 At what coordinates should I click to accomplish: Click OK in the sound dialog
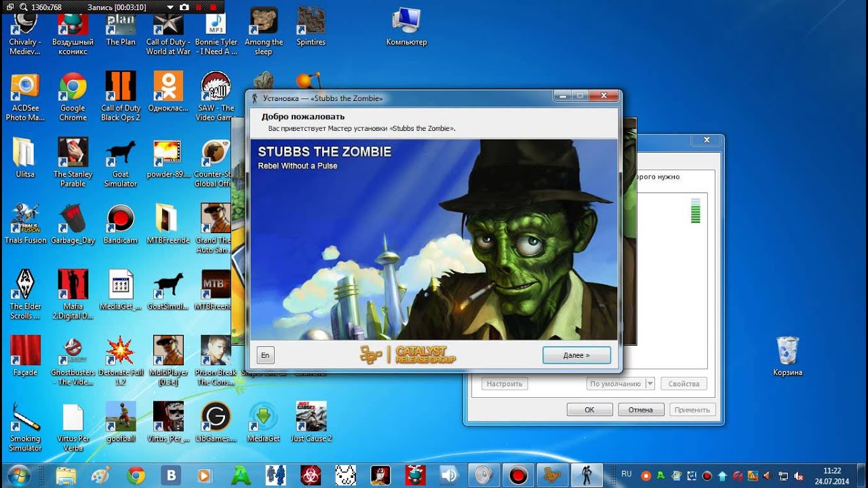[x=589, y=409]
